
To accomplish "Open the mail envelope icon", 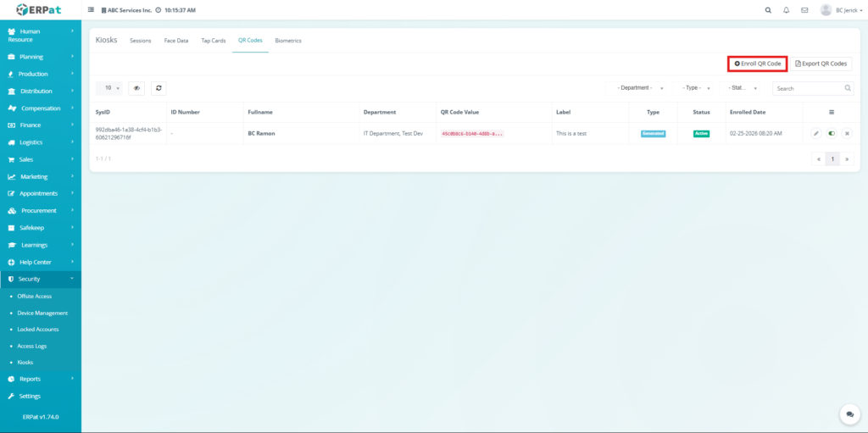I will (x=804, y=10).
